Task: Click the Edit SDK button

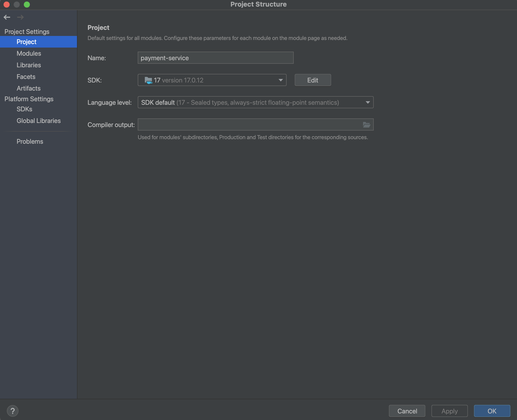Action: coord(312,80)
